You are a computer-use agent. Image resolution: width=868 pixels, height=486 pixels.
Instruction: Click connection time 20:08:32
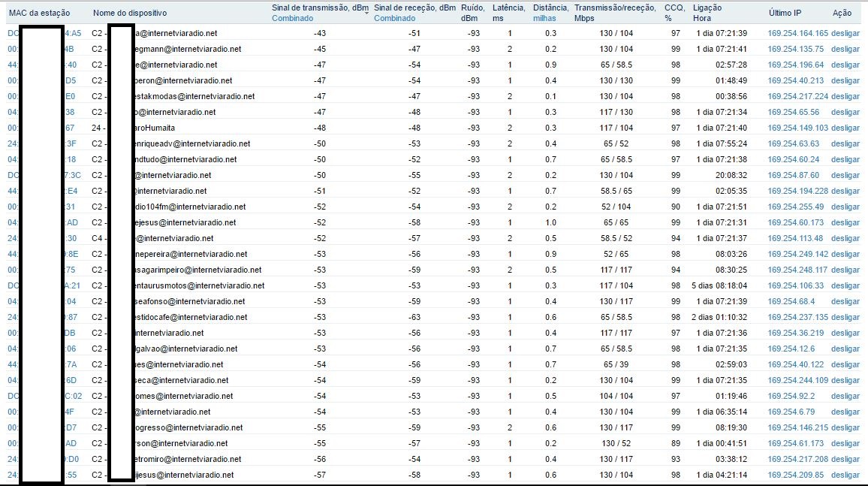tap(731, 175)
